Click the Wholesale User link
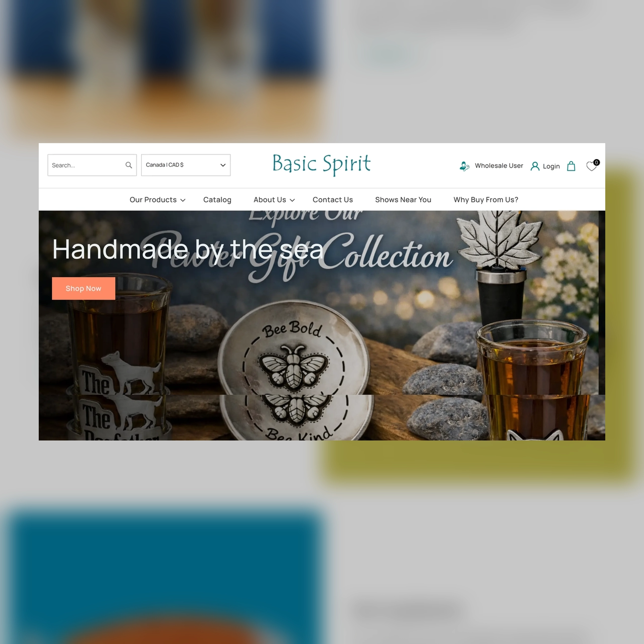This screenshot has height=644, width=644. (499, 166)
